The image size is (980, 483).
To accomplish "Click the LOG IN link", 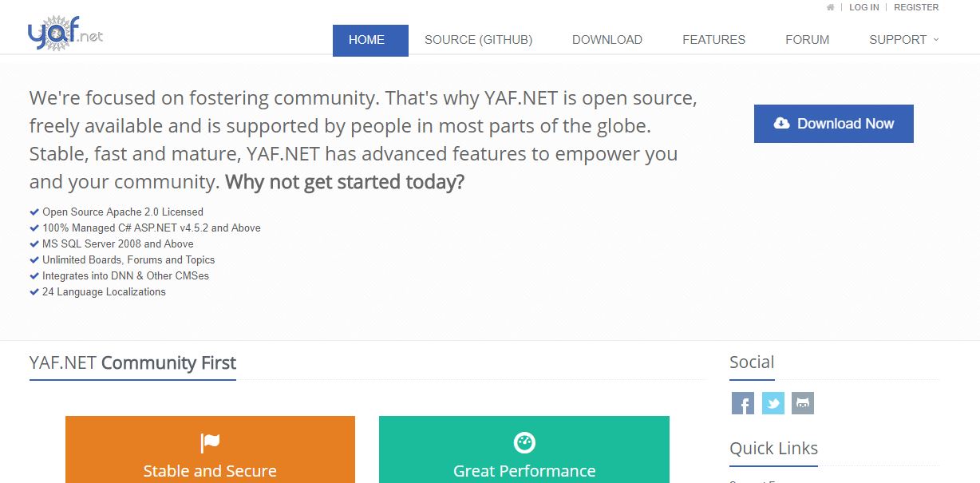I will point(863,7).
